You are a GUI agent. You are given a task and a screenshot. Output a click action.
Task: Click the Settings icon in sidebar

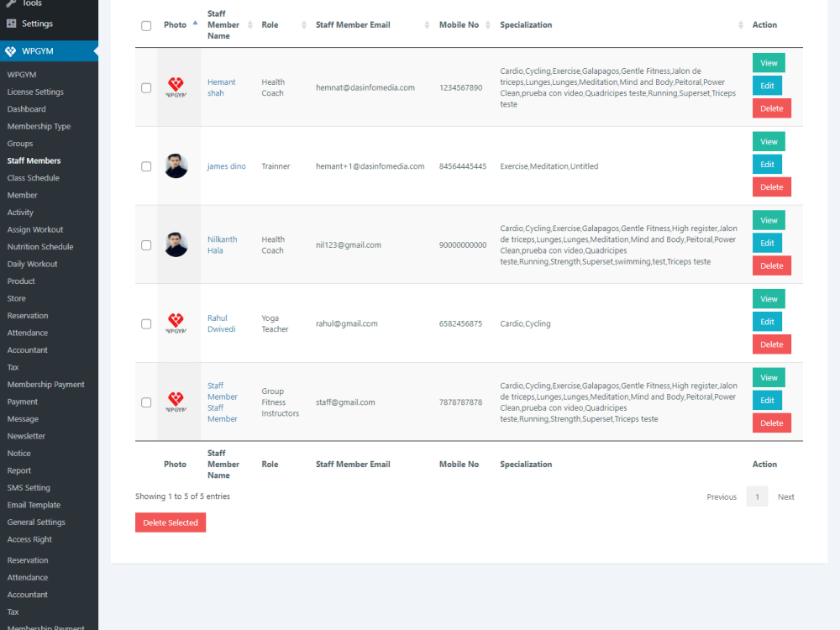[x=11, y=24]
